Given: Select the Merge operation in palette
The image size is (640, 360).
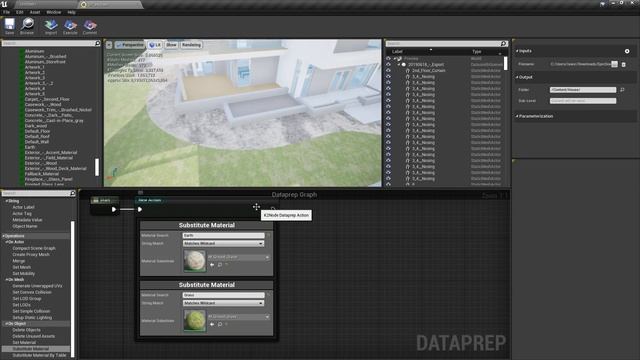Looking at the screenshot, I should [x=19, y=261].
